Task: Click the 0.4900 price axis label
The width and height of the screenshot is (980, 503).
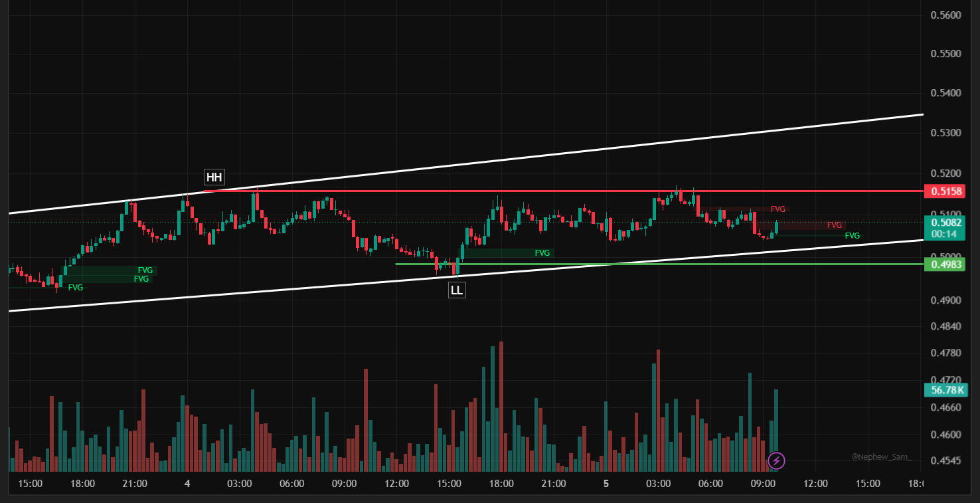Action: 946,300
